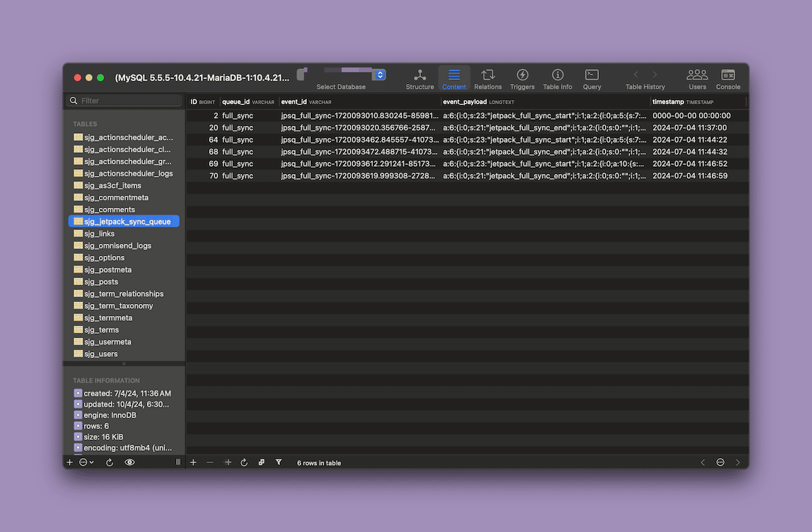Sort by ID column header
The image size is (812, 532).
click(203, 102)
